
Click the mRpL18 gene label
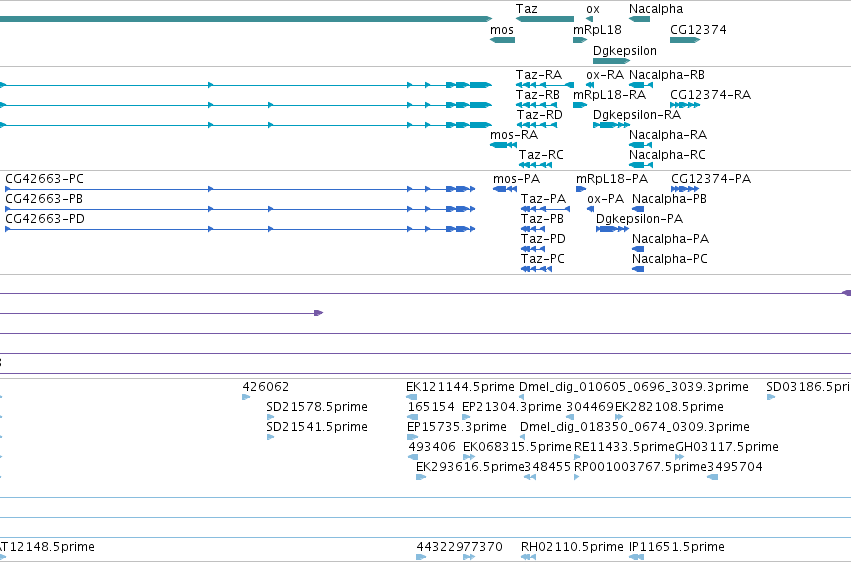coord(597,30)
